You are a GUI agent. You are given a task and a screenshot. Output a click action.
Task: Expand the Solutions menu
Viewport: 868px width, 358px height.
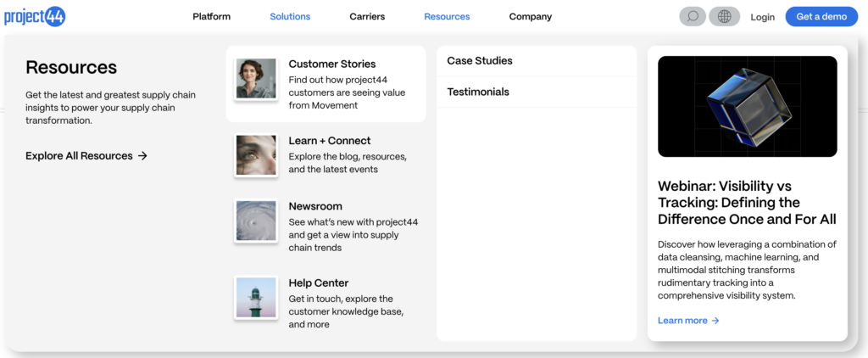tap(290, 17)
